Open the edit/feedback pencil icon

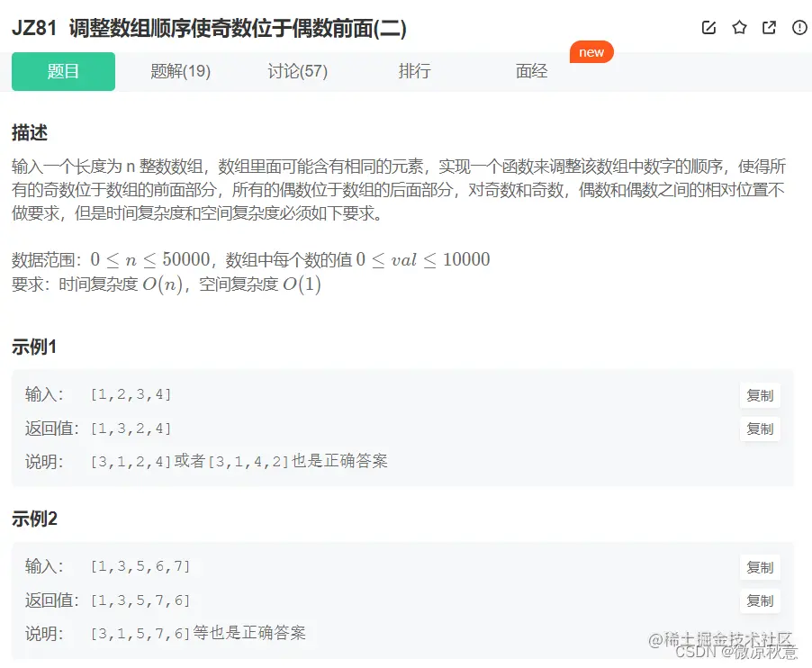click(x=708, y=27)
